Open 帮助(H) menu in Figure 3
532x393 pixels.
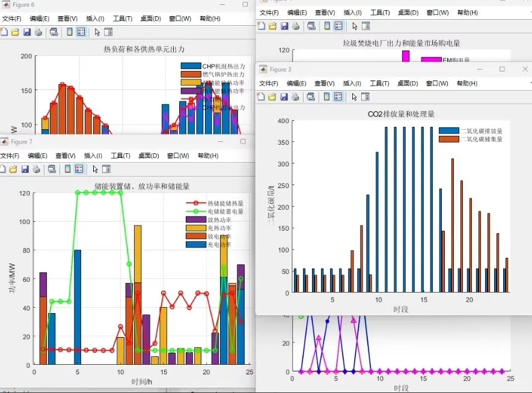[467, 84]
